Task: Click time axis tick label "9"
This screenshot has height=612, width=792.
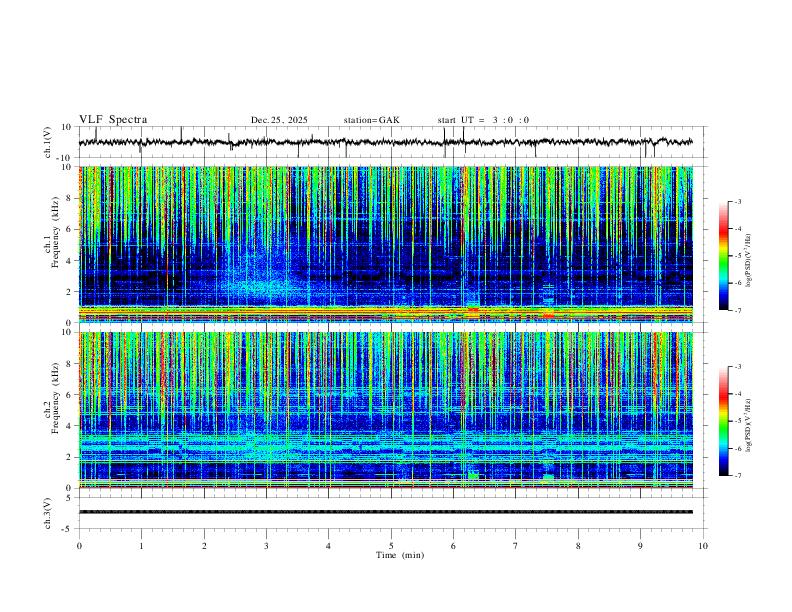Action: click(x=640, y=546)
